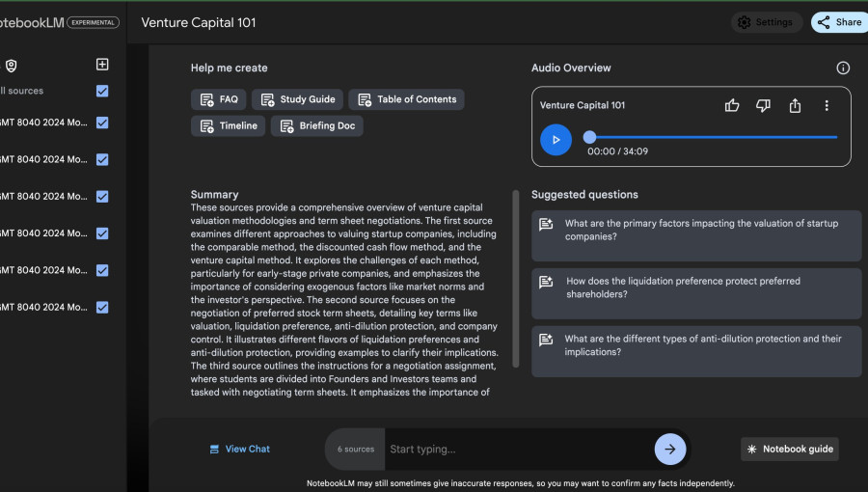The width and height of the screenshot is (868, 492).
Task: Open audio overview three-dot menu
Action: (x=827, y=105)
